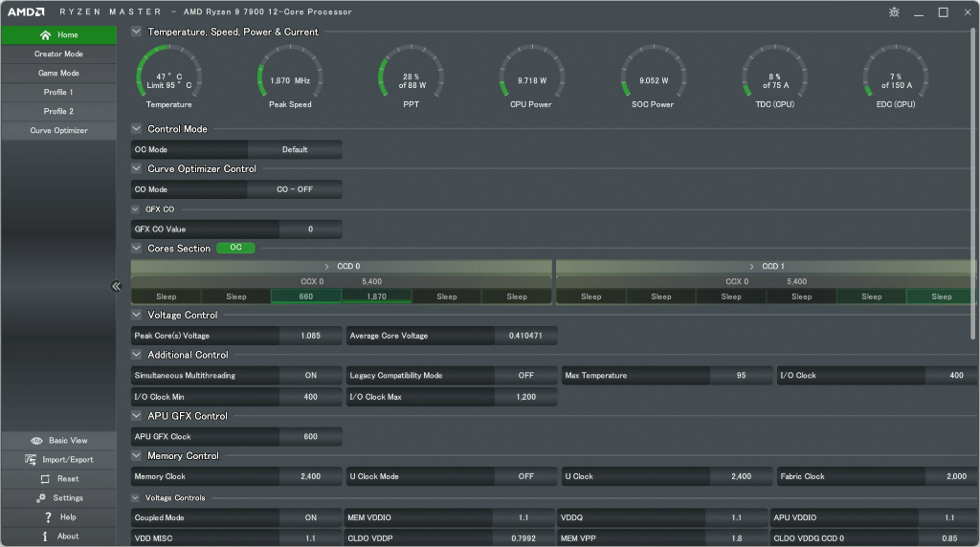Click the Import/Export button label
Viewport: 980px width, 547px height.
point(68,460)
